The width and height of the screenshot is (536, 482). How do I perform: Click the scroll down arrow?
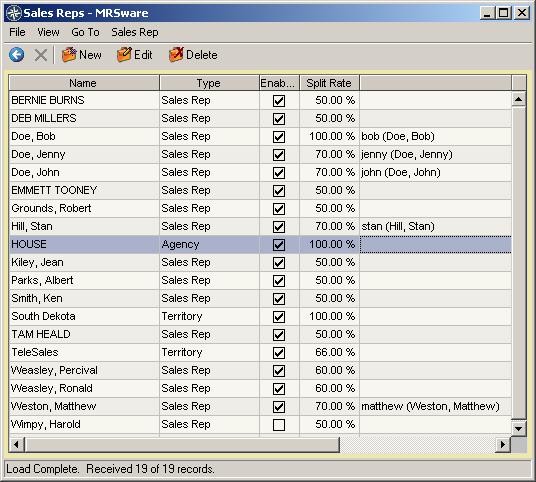pos(519,428)
